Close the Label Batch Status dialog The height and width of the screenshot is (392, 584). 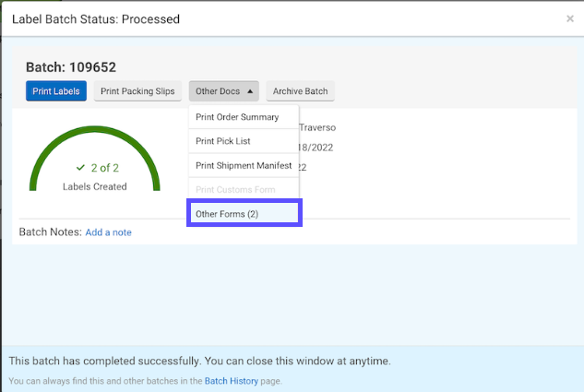click(569, 18)
